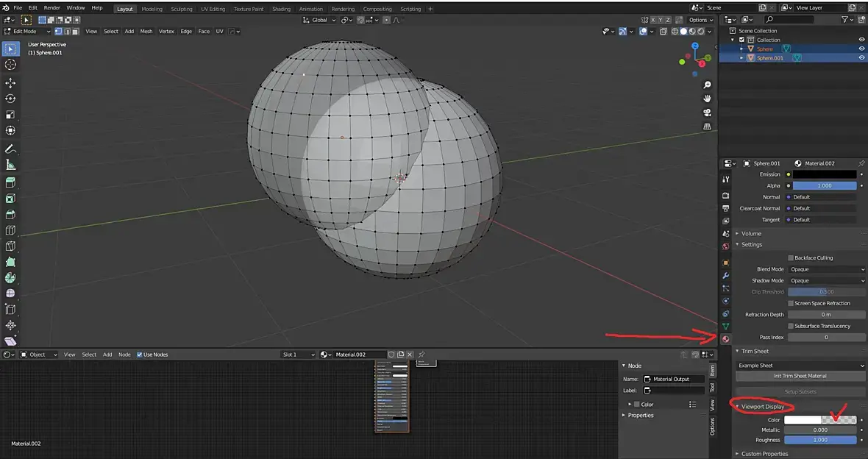Switch to the Sculpting workspace tab
The height and width of the screenshot is (459, 868).
tap(182, 9)
